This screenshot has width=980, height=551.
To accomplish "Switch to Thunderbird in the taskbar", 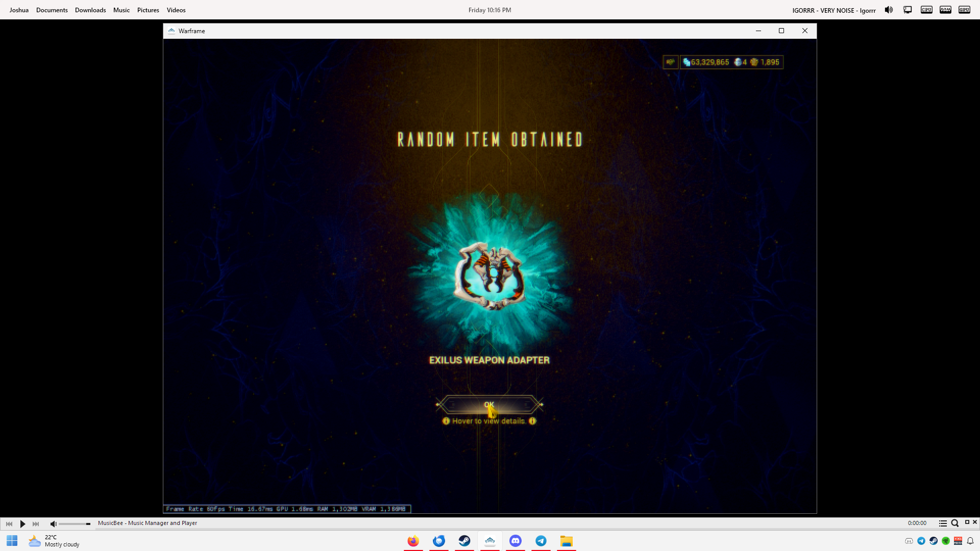I will [x=439, y=541].
